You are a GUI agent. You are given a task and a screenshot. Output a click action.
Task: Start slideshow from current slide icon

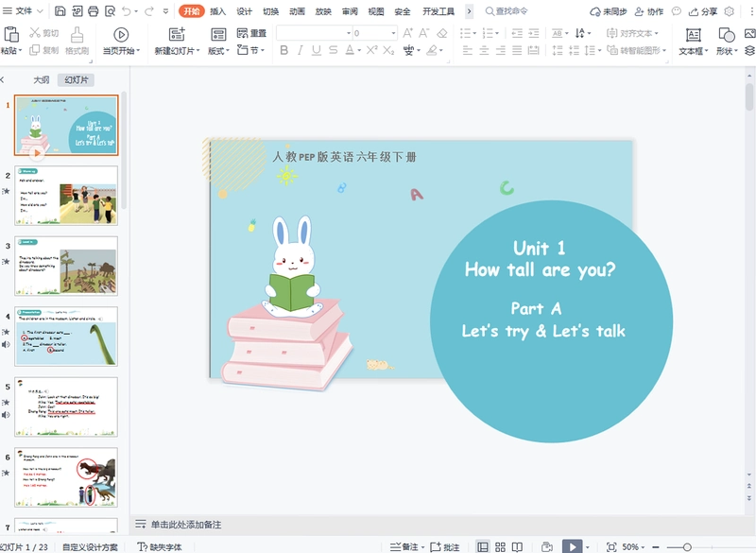[121, 35]
